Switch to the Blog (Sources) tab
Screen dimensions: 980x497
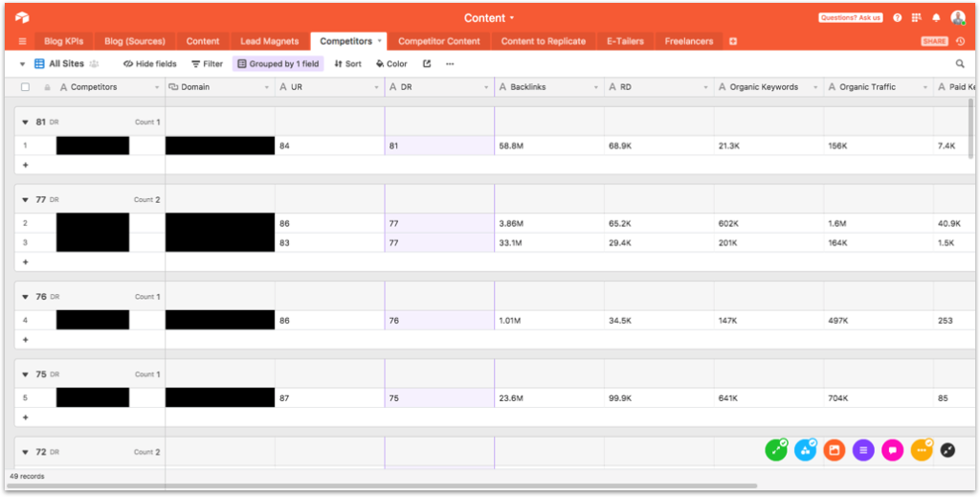[x=135, y=41]
